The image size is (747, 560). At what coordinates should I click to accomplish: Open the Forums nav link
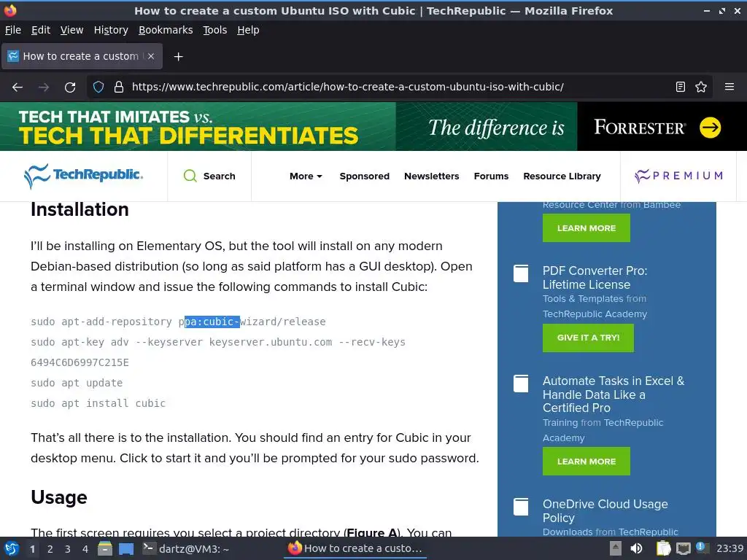tap(491, 176)
